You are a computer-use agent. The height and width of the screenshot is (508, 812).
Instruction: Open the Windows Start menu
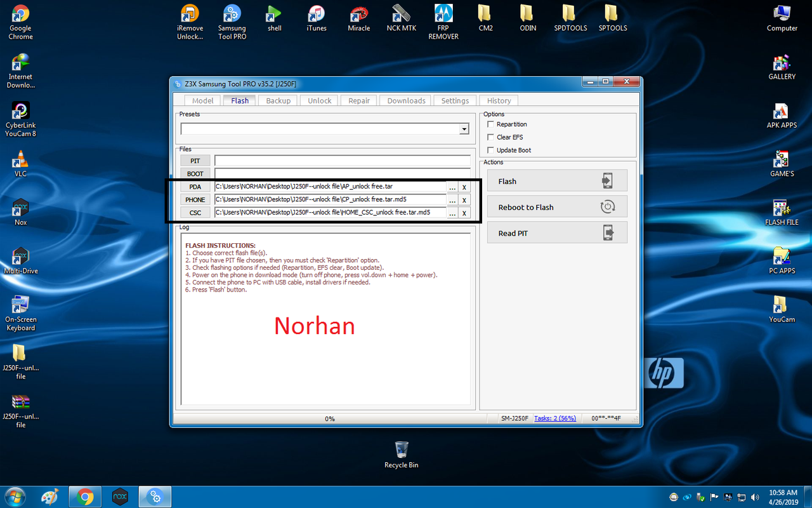pos(15,497)
